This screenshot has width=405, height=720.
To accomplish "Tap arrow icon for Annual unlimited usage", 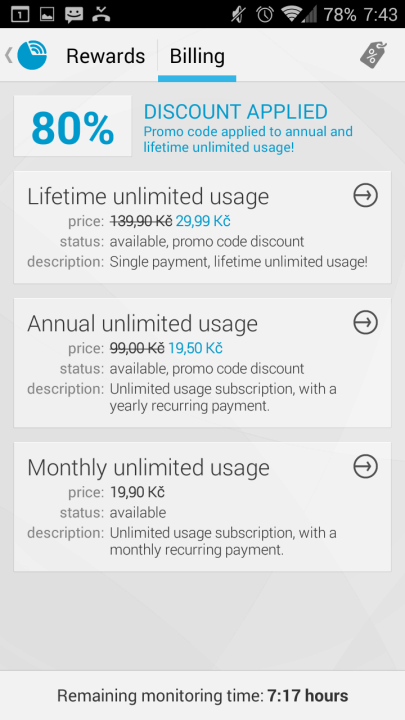I will pyautogui.click(x=366, y=322).
